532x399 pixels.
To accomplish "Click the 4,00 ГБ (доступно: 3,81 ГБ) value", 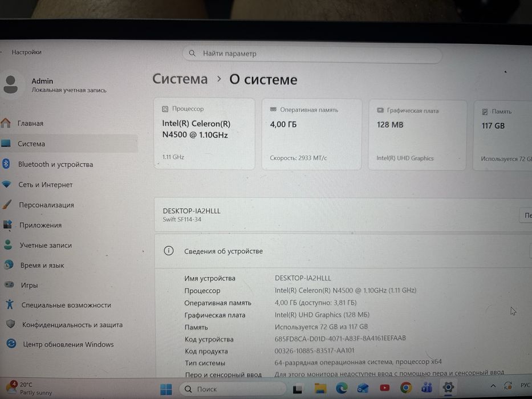I will coord(315,302).
